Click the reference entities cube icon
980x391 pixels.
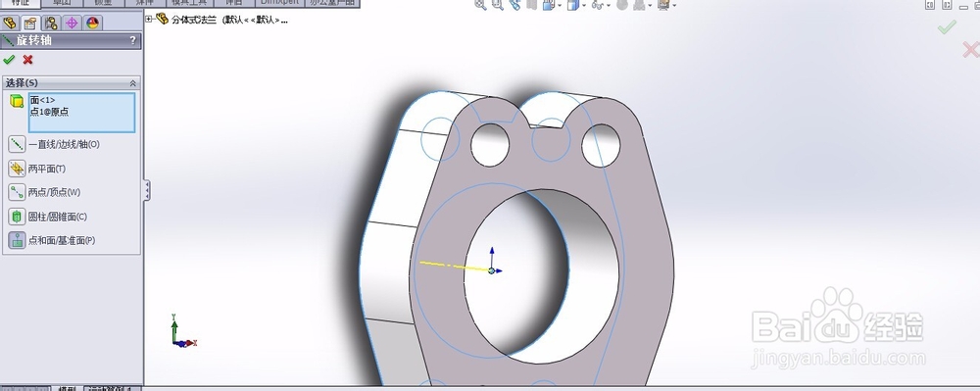tap(17, 101)
